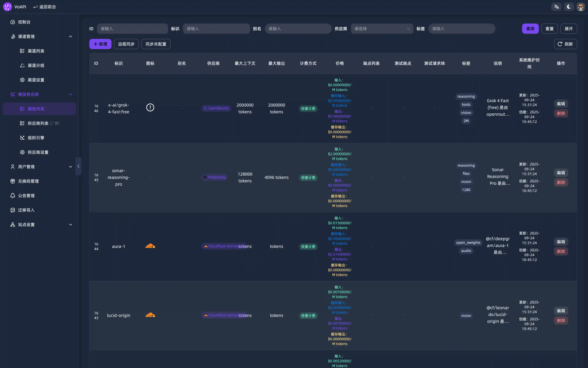588x368 pixels.
Task: Click the sidebar collapse handle arrow
Action: click(x=78, y=166)
